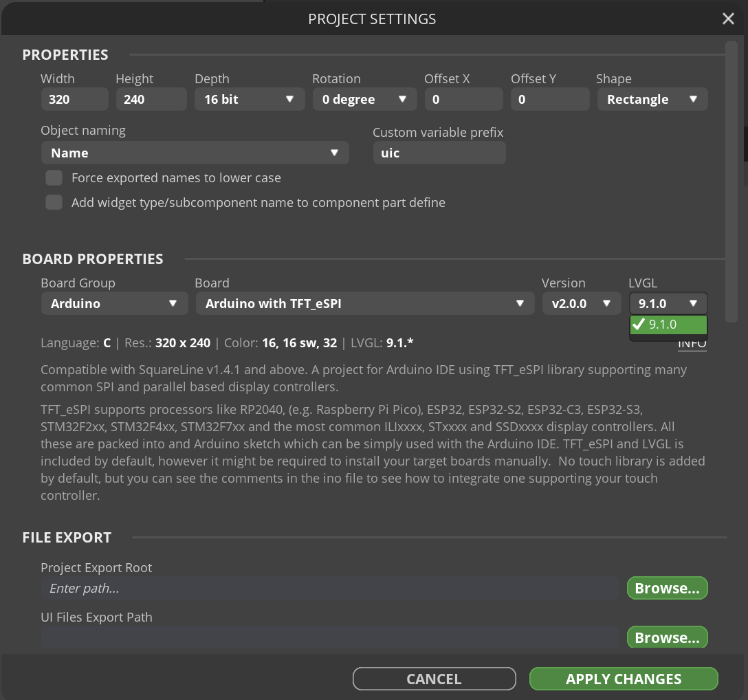Enable Force exported names to lower case
748x700 pixels.
tap(54, 178)
